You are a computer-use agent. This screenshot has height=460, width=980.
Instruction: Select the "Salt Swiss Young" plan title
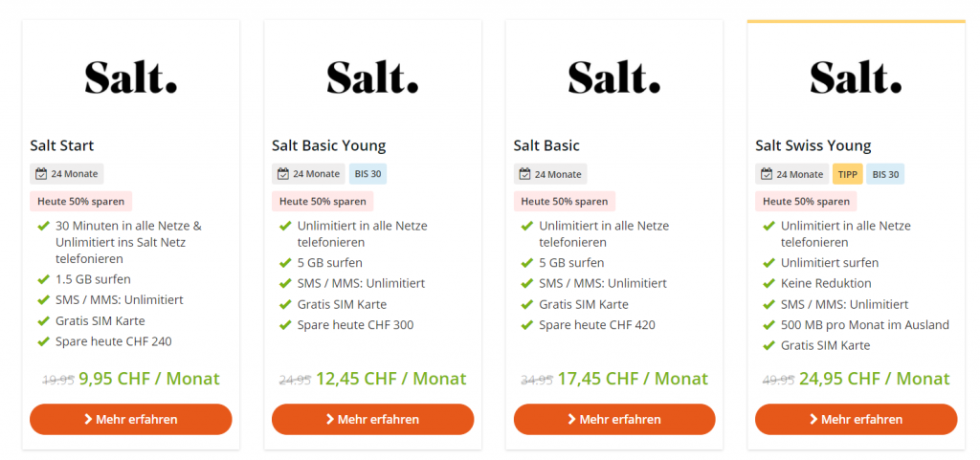click(x=813, y=146)
